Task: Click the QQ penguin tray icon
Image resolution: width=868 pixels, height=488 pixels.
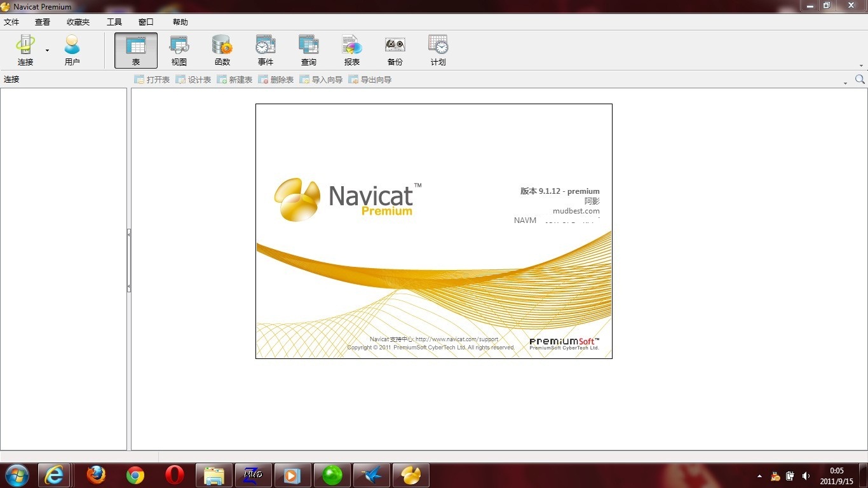Action: (775, 476)
